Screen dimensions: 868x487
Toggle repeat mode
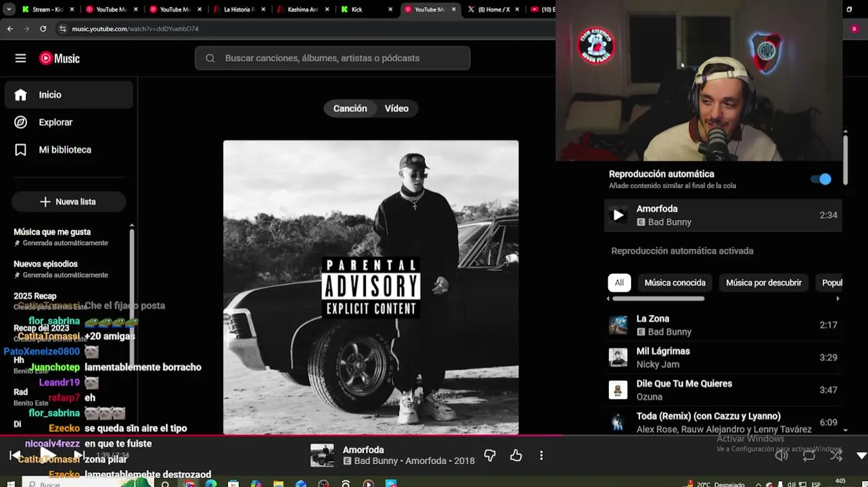[809, 455]
